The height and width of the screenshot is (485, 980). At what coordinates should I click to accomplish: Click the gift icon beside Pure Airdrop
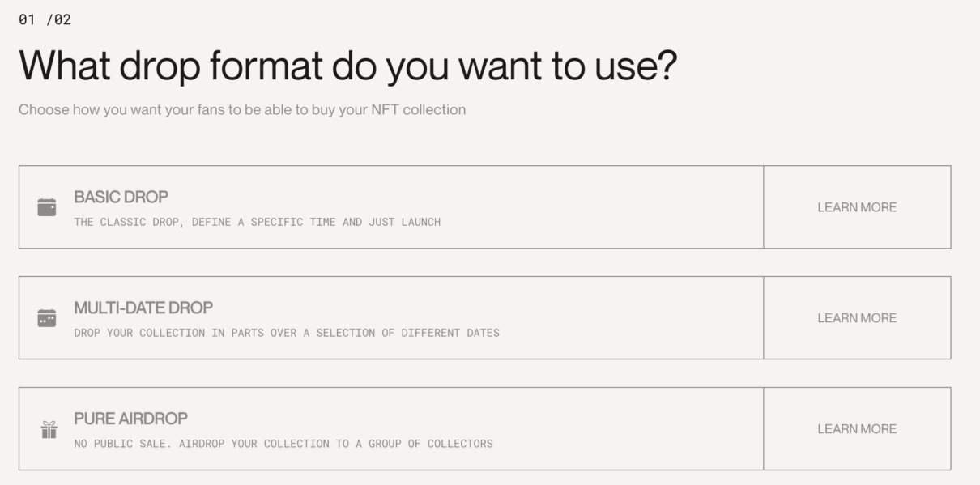click(x=49, y=429)
